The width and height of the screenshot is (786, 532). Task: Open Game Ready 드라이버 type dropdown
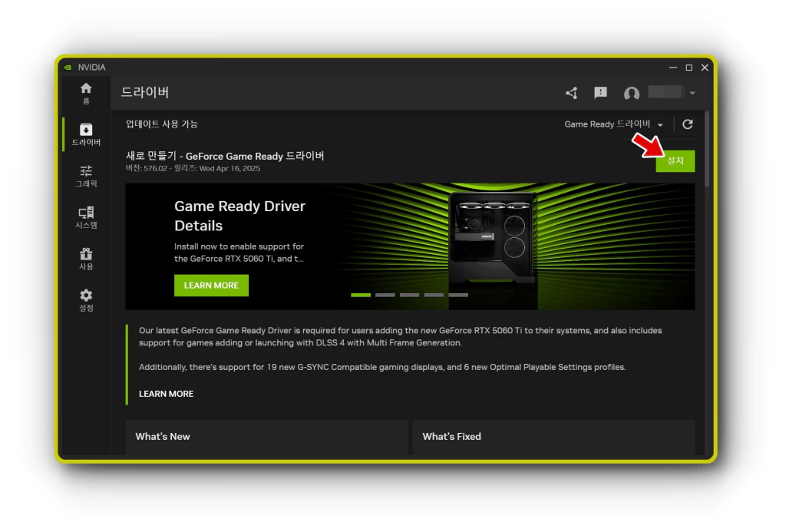coord(613,124)
